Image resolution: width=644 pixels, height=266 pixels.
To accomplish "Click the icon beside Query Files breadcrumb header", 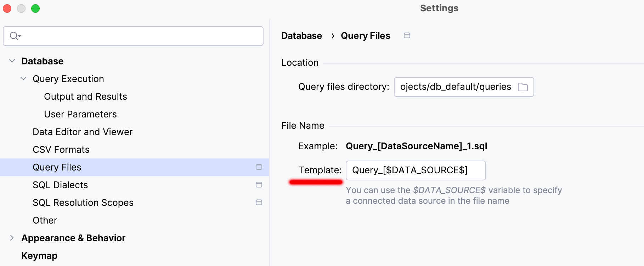I will click(x=407, y=35).
